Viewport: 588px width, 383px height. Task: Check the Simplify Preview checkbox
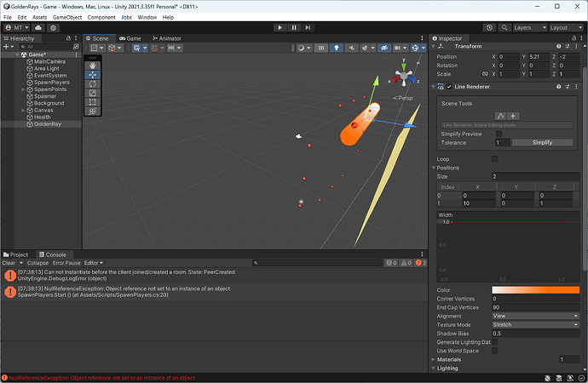pyautogui.click(x=499, y=134)
